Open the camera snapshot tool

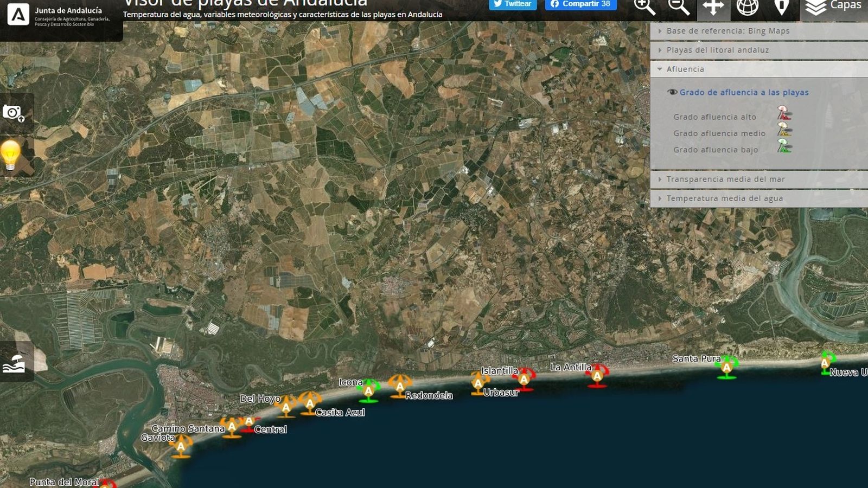[x=14, y=113]
